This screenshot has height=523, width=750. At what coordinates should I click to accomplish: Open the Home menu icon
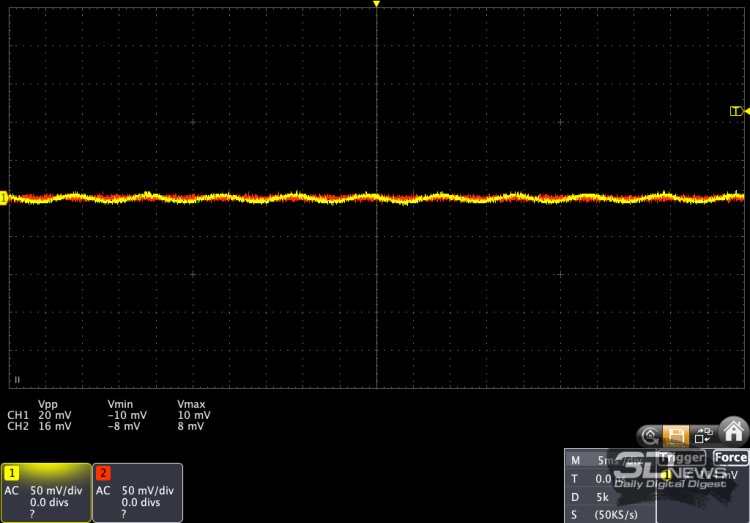[x=733, y=431]
